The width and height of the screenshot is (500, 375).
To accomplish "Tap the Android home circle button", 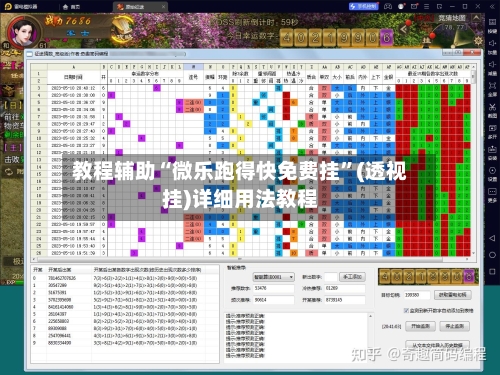I will coord(492,255).
